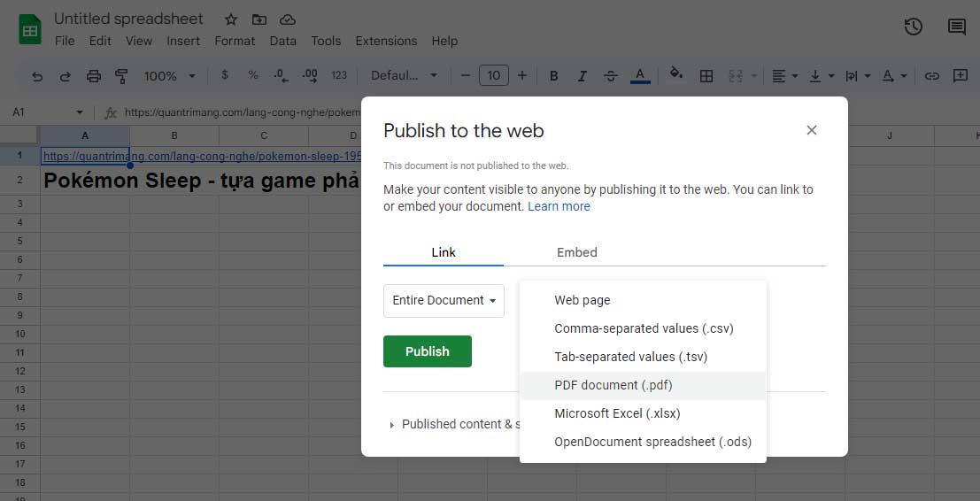Format as currency with dollar icon
Screen dimensions: 980x501
(224, 75)
